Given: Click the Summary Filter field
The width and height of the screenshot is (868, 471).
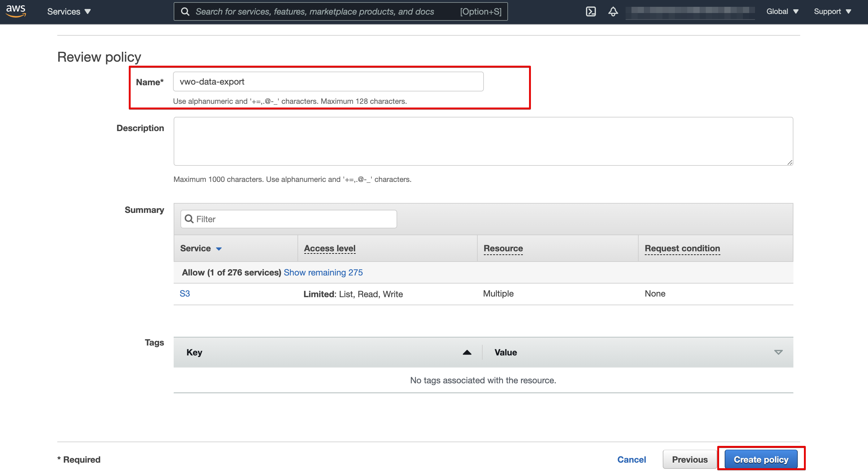Looking at the screenshot, I should tap(289, 219).
